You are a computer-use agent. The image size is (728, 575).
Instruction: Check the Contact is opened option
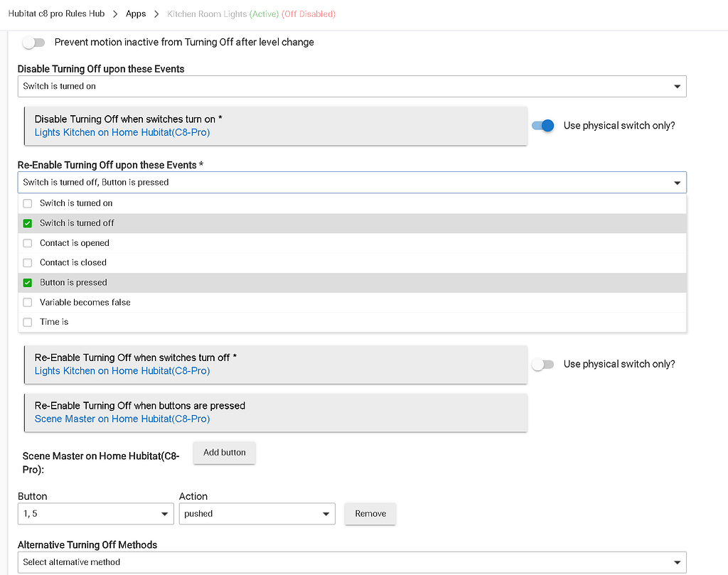coord(28,243)
